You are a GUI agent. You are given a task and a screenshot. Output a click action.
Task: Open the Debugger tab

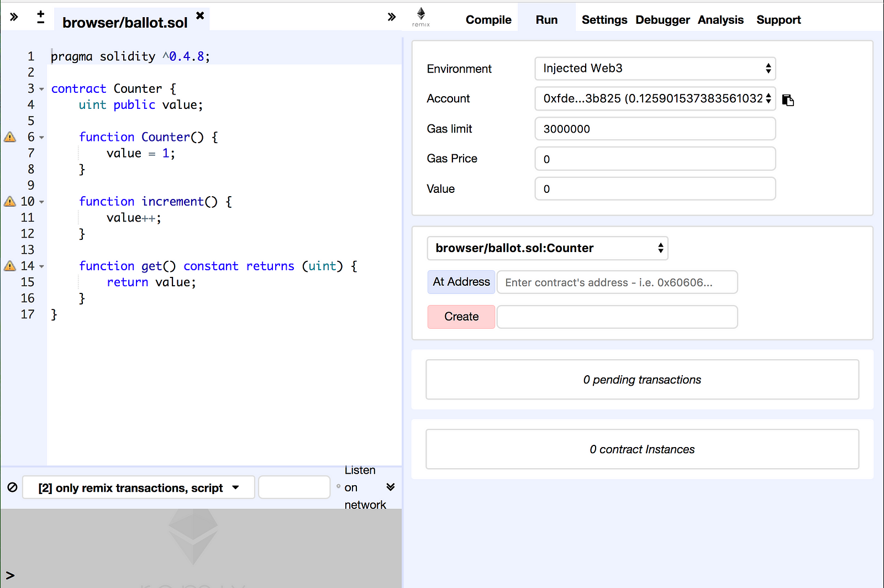tap(662, 20)
